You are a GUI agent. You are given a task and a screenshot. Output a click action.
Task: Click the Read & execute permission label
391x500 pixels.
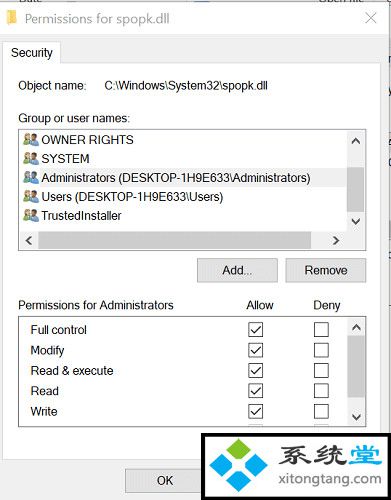[72, 371]
